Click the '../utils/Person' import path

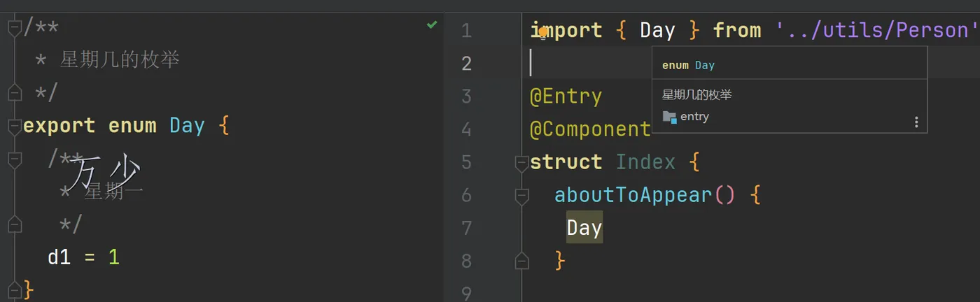(876, 30)
